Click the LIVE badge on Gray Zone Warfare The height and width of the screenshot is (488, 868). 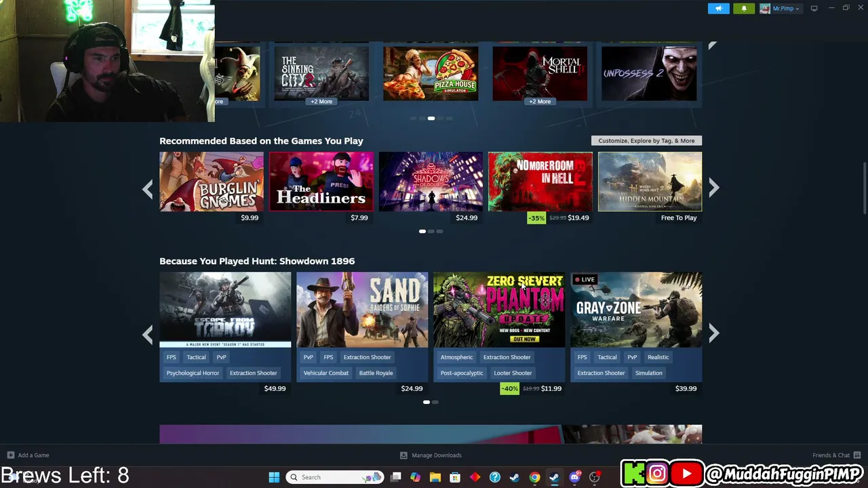pyautogui.click(x=585, y=279)
